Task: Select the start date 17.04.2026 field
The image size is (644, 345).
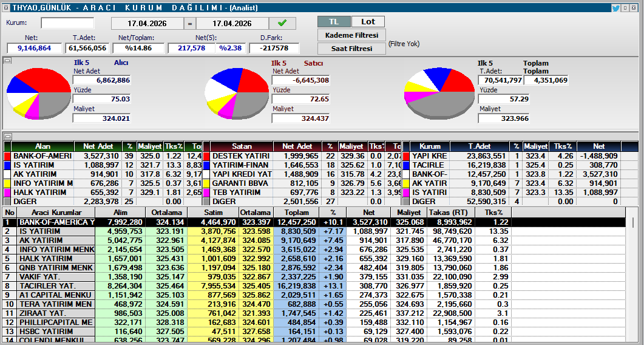Action: (147, 24)
